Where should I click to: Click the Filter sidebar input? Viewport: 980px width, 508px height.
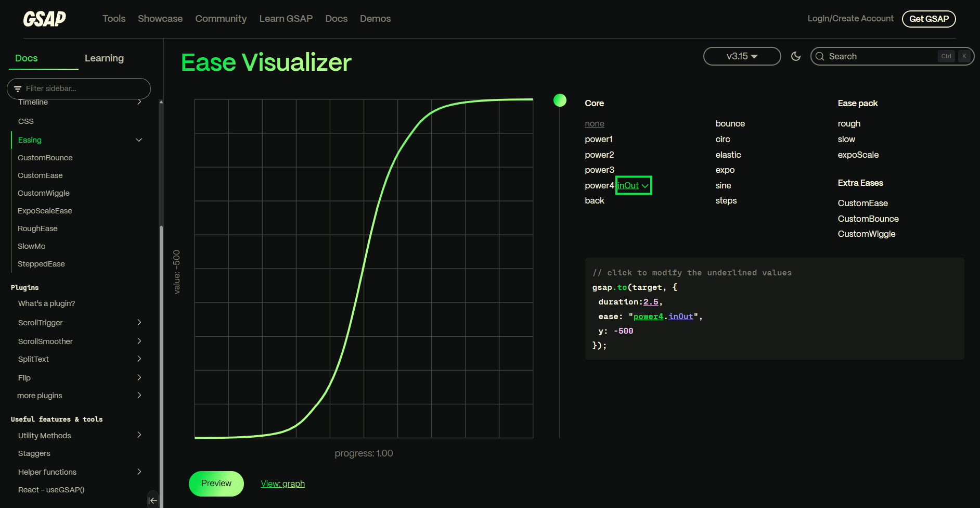79,88
